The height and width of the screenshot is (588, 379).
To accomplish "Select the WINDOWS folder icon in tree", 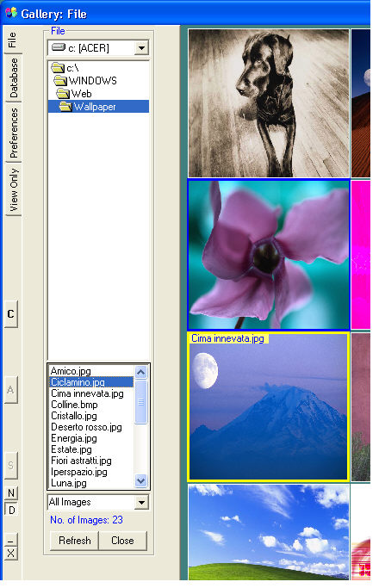I will 60,81.
